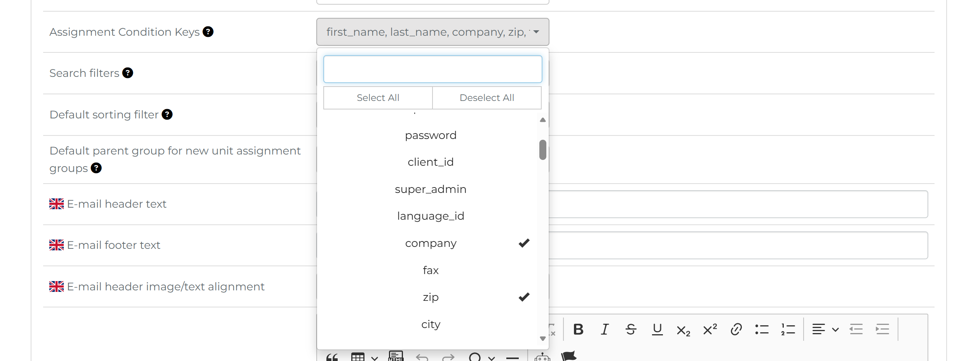Check the fax option in the list
Viewport: 980px width, 361px height.
431,270
